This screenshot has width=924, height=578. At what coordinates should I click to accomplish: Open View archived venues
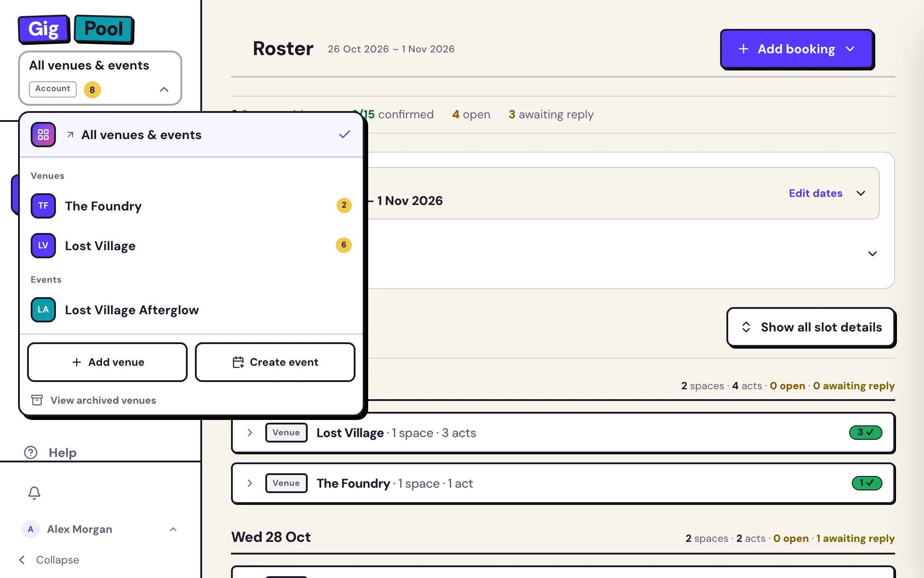(94, 400)
